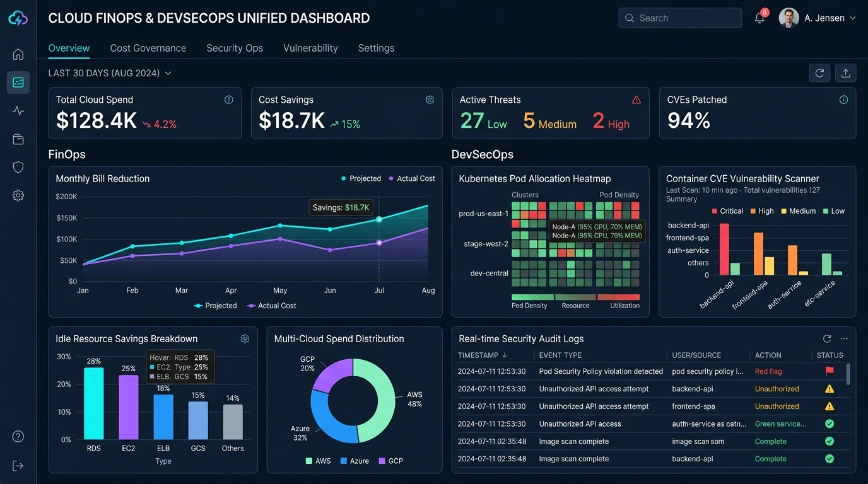Toggle Medium severity in CVE legend
This screenshot has width=868, height=484.
pos(799,211)
